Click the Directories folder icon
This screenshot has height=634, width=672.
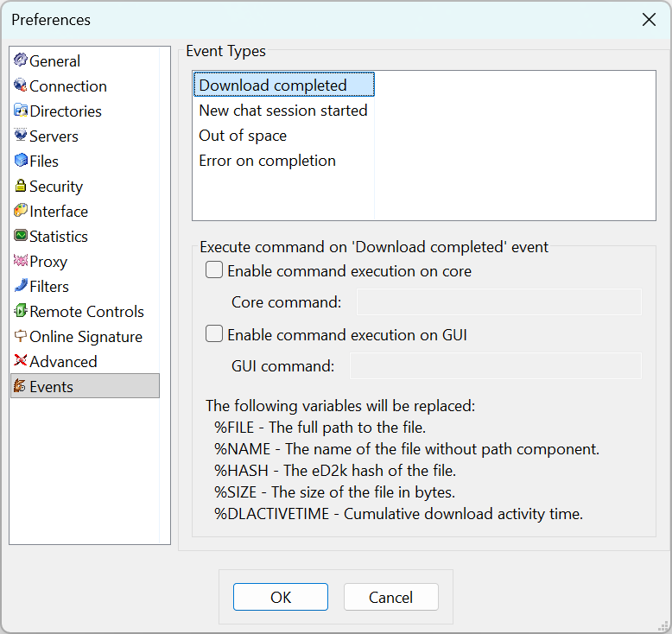point(20,111)
